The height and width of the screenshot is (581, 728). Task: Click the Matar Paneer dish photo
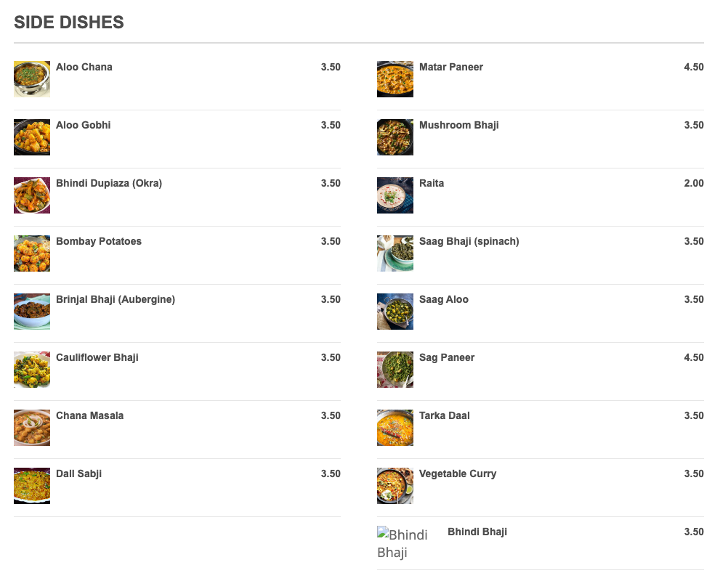click(395, 79)
